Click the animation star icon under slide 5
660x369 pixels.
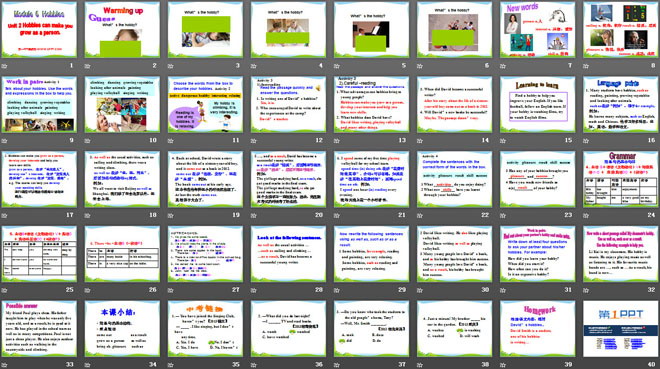337,66
